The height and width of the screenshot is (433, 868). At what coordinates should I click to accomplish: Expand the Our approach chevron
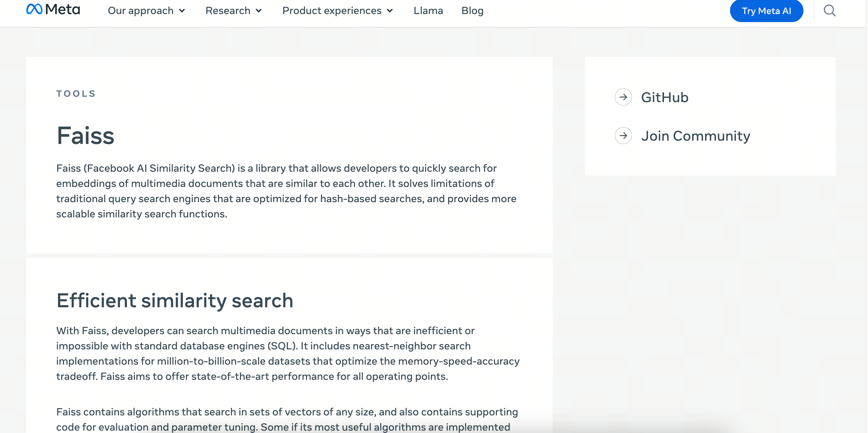pos(182,11)
